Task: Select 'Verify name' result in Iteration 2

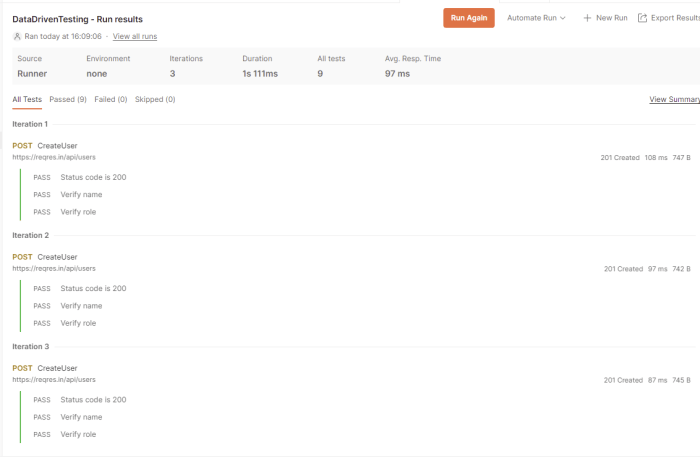Action: click(x=81, y=306)
